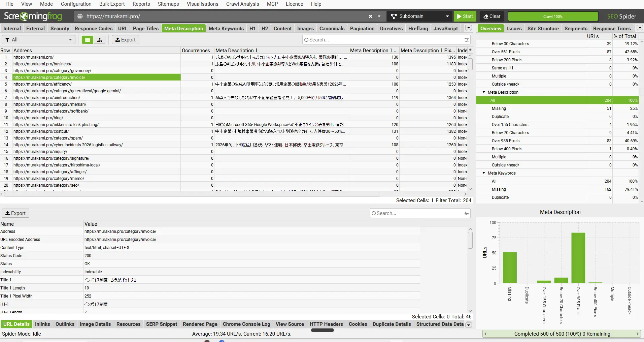Open the All filter dropdown
The image size is (644, 342).
coord(39,40)
